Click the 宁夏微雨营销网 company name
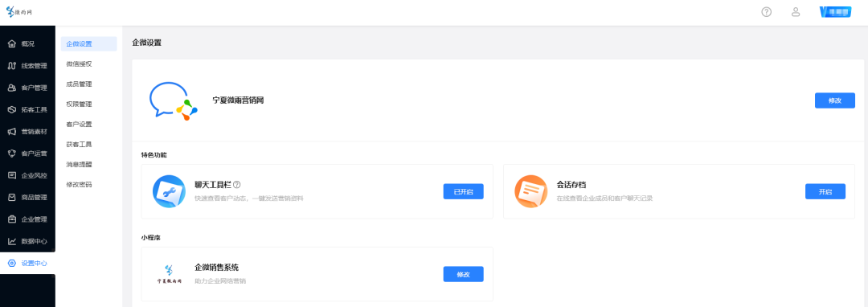The height and width of the screenshot is (307, 868). pyautogui.click(x=238, y=100)
